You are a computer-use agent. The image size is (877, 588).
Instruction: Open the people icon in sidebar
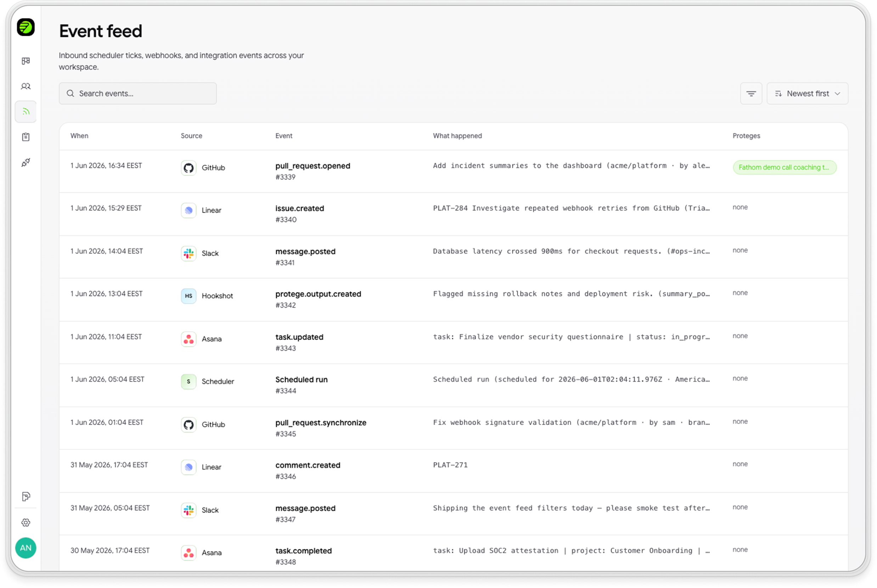tap(26, 86)
